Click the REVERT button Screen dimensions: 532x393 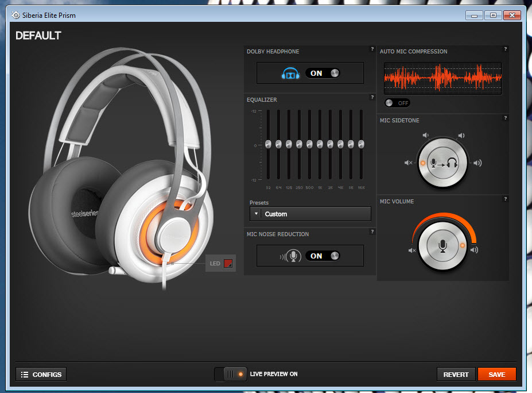click(456, 374)
